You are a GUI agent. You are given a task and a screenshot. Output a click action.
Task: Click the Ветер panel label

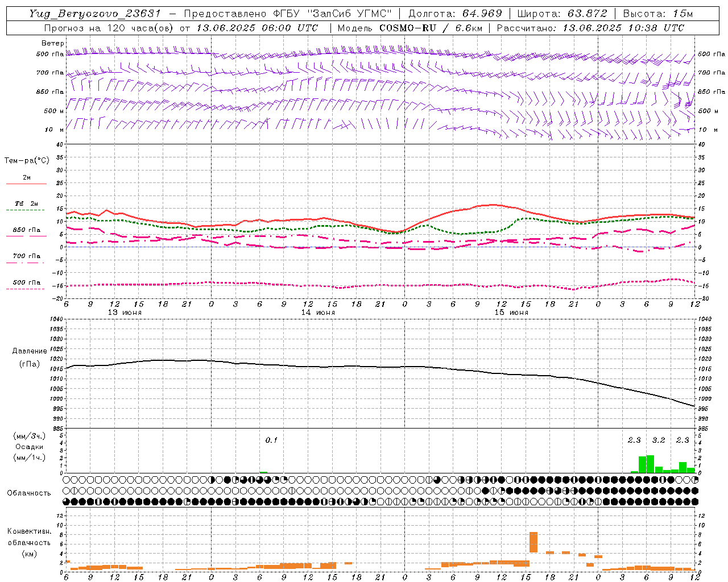(x=52, y=43)
